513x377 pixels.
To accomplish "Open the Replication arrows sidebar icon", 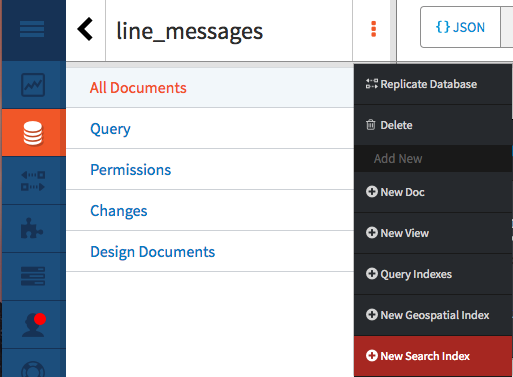I will pyautogui.click(x=33, y=181).
